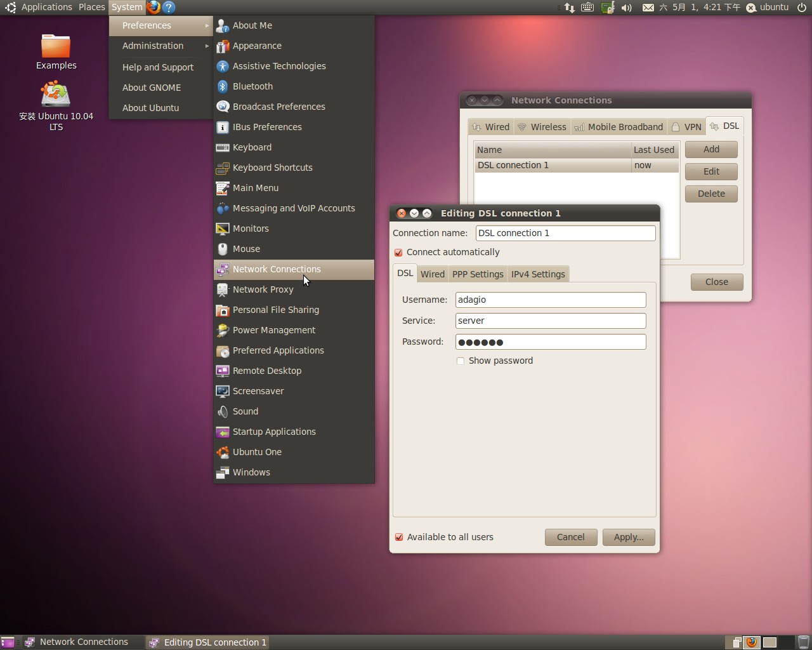Screen dimensions: 812x650
Task: Open Personal File Sharing icon
Action: 223,310
